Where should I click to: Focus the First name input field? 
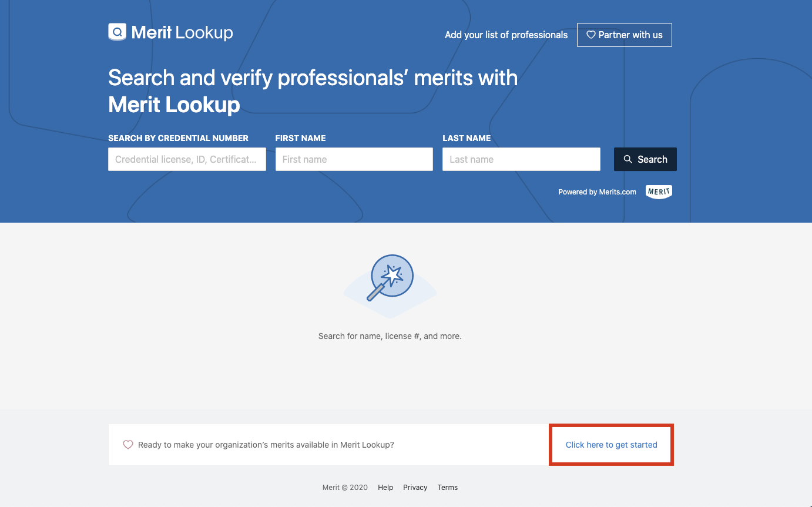coord(354,159)
